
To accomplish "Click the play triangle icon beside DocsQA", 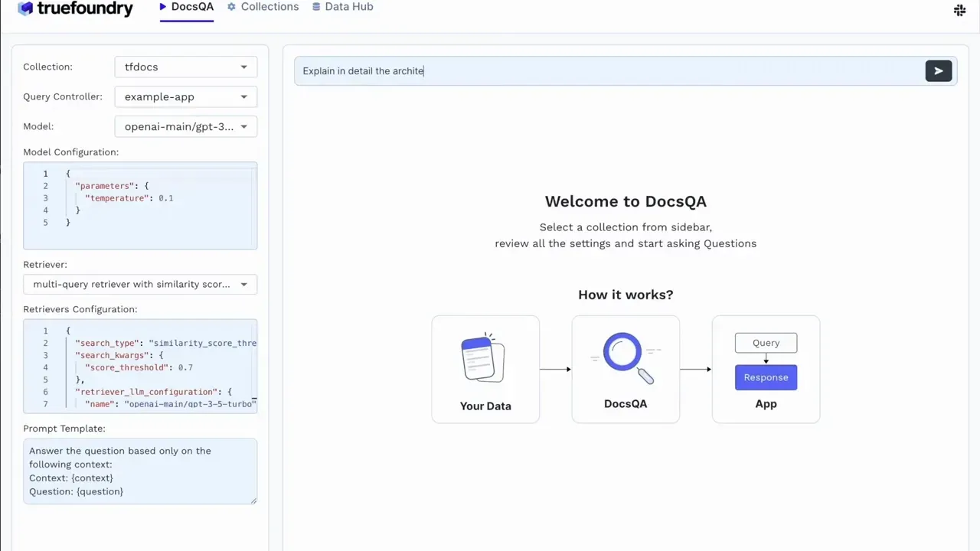I will (162, 6).
